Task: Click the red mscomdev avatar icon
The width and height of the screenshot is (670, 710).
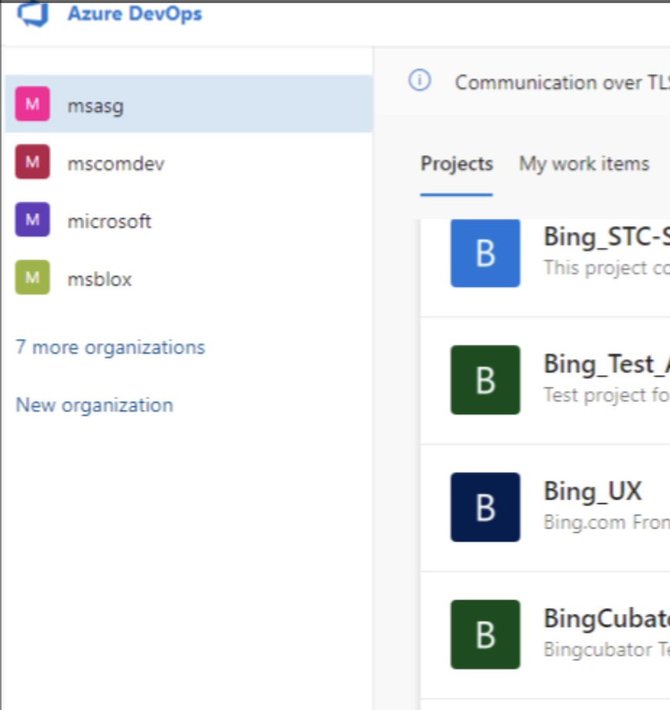Action: click(32, 162)
